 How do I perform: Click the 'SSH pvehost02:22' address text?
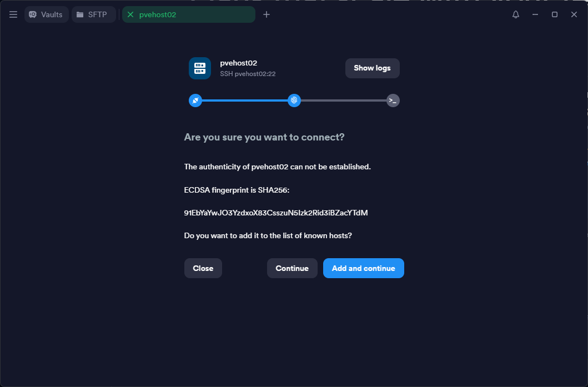pos(248,74)
